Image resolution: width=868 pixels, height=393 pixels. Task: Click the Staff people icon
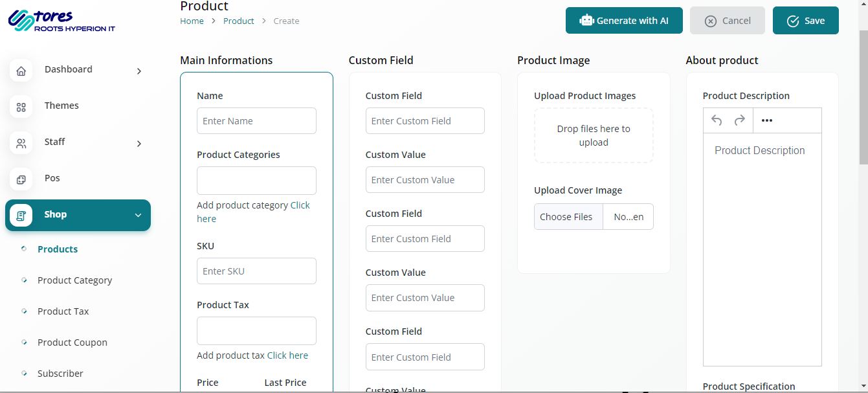click(21, 143)
